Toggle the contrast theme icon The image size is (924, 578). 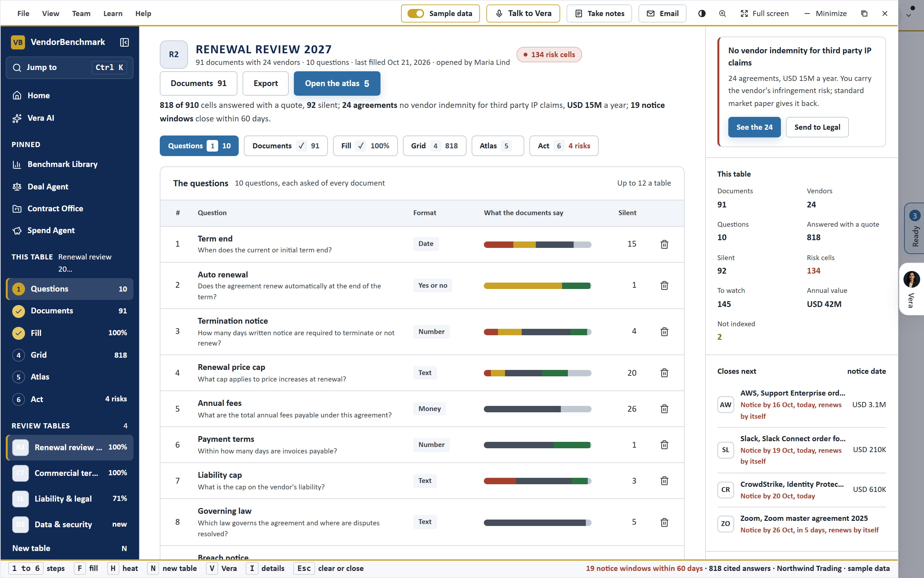pos(702,13)
